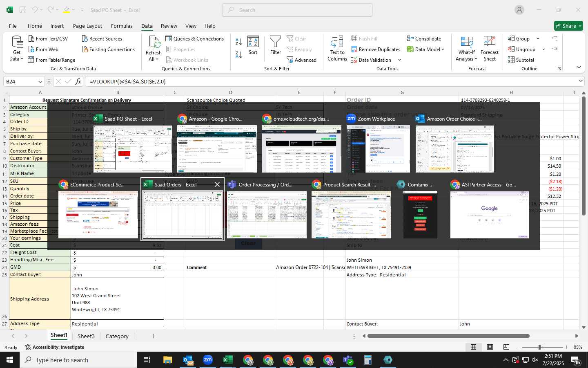Open Outline dialog launcher
588x368 pixels.
coord(559,69)
